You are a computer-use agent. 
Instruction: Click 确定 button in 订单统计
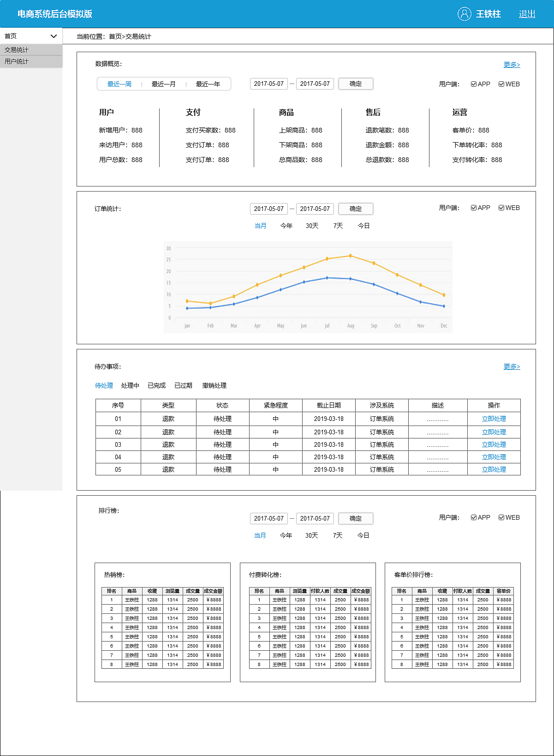356,209
